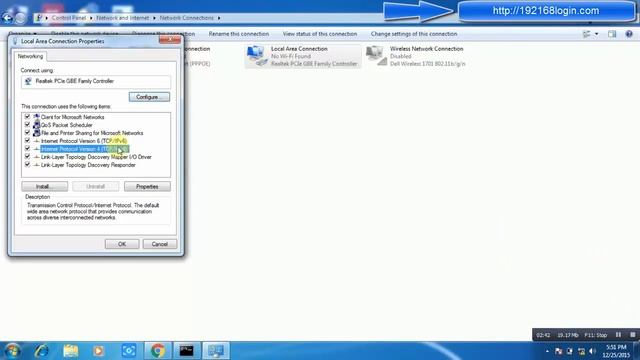This screenshot has height=360, width=640.
Task: Select the Networking tab
Action: 30,56
